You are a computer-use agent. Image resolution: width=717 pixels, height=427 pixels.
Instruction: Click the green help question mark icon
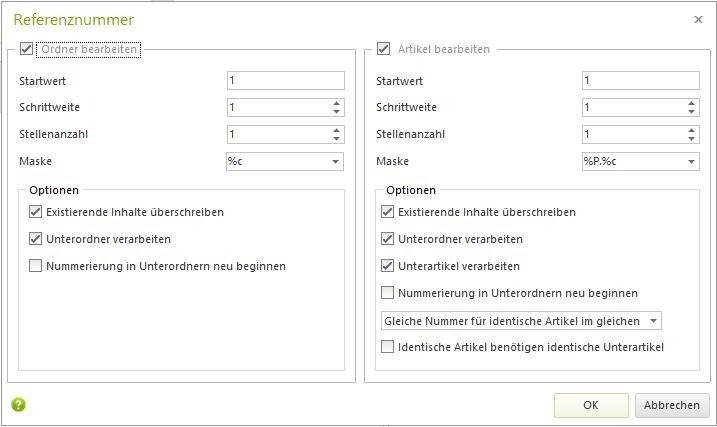pyautogui.click(x=18, y=404)
